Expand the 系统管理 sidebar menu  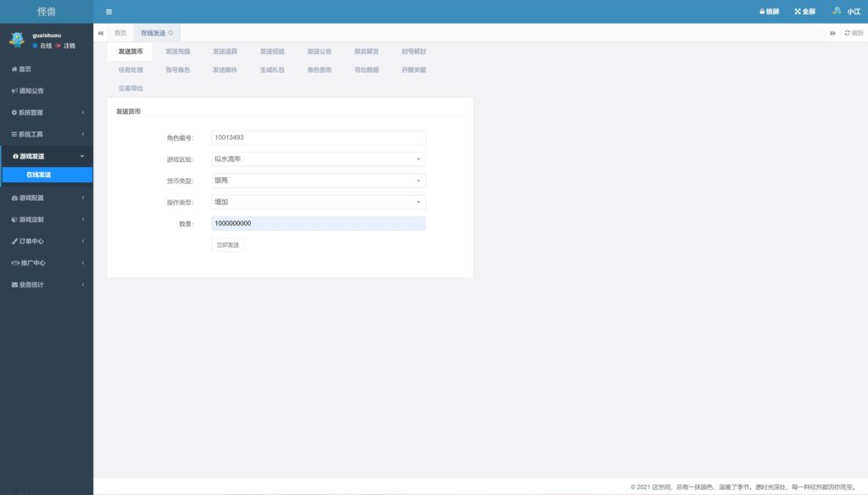[47, 112]
